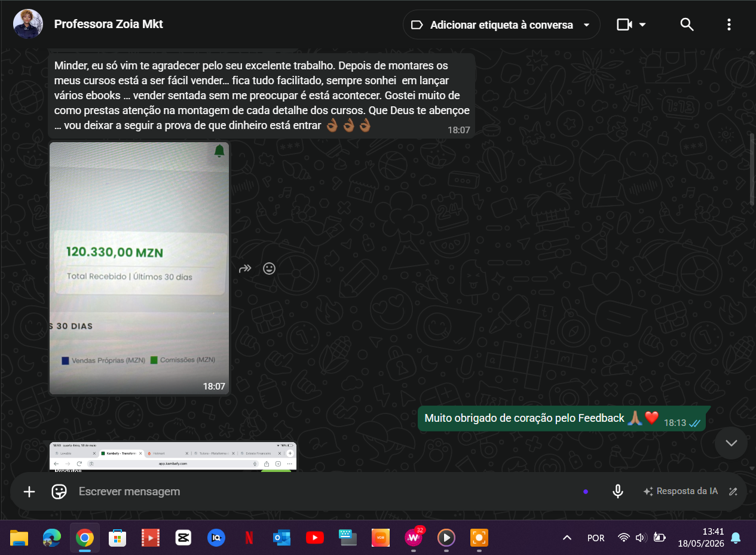Open the search in conversation icon
This screenshot has width=756, height=555.
[x=687, y=24]
